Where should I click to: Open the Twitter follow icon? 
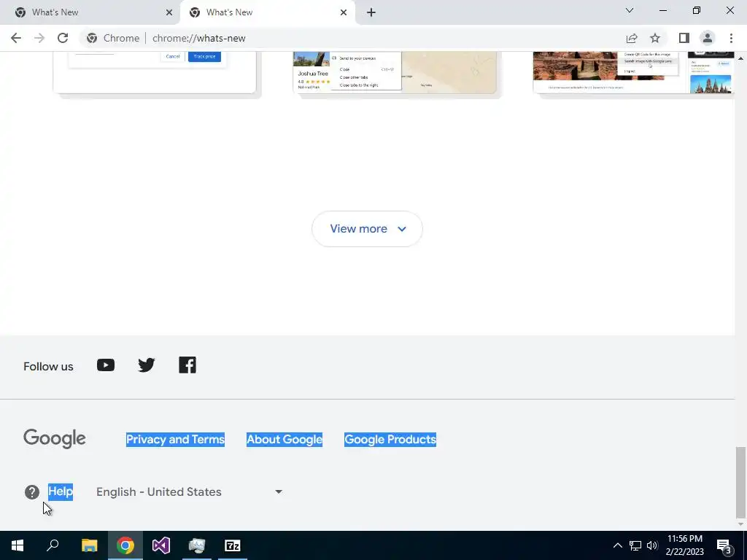(x=146, y=365)
